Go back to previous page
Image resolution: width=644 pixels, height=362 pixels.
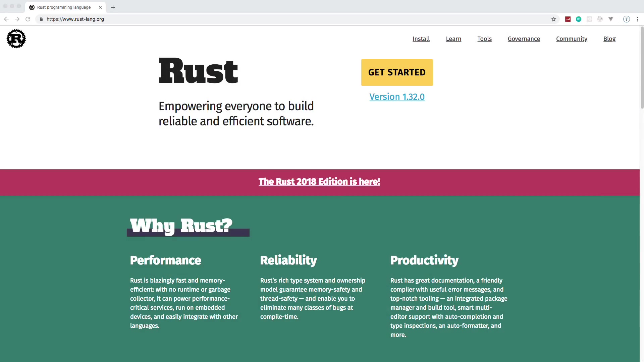(6, 19)
